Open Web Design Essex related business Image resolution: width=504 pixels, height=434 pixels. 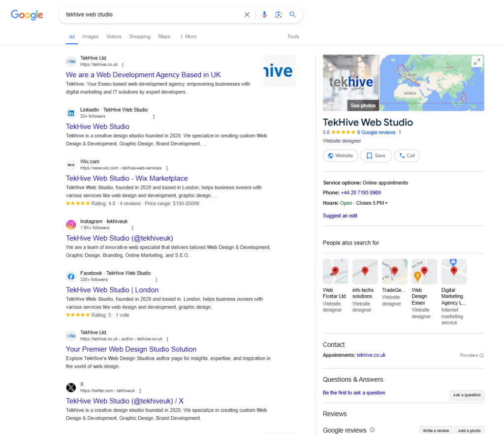pyautogui.click(x=424, y=289)
